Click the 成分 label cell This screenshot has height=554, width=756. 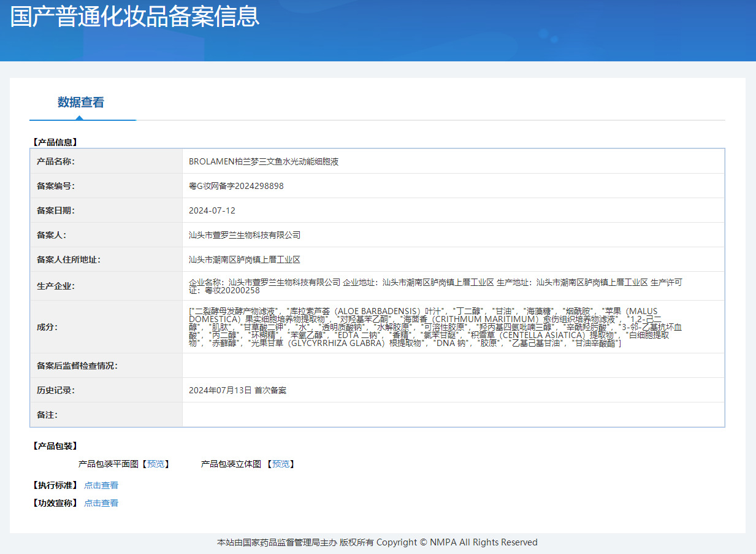point(106,327)
